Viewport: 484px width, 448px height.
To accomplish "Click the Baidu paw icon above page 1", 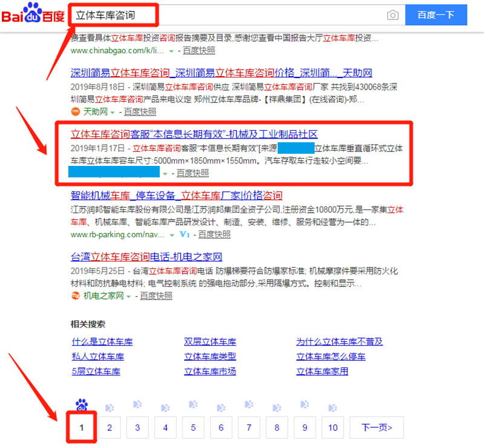I will 82,405.
